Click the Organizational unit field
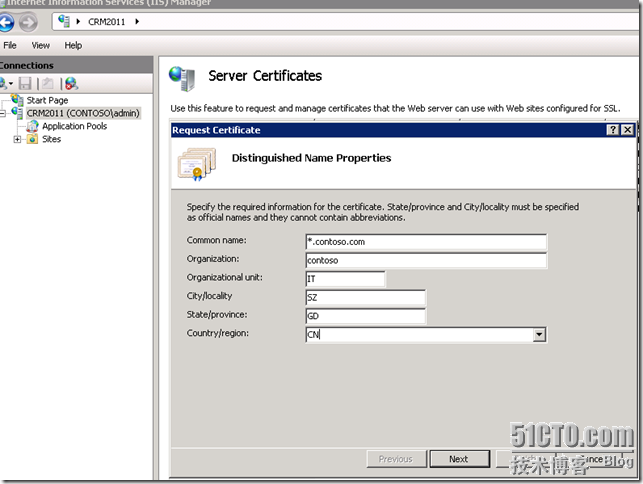643x484 pixels. click(345, 279)
